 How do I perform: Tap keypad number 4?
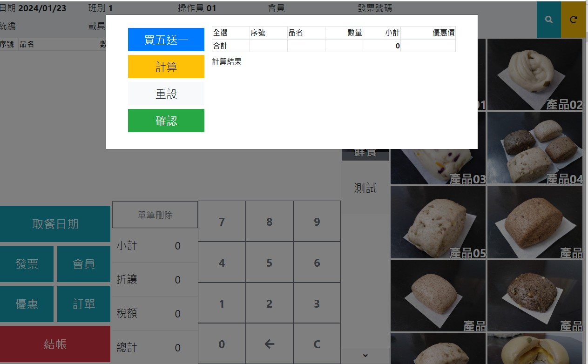pos(222,263)
